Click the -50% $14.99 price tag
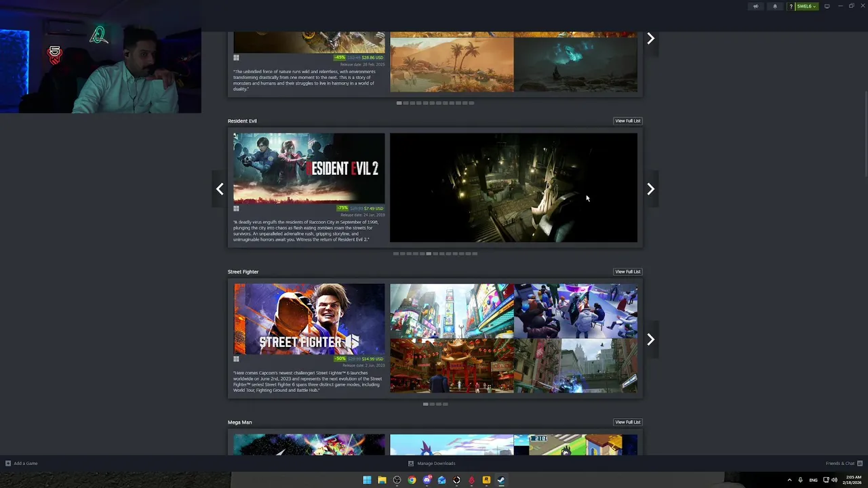This screenshot has width=868, height=488. point(359,359)
